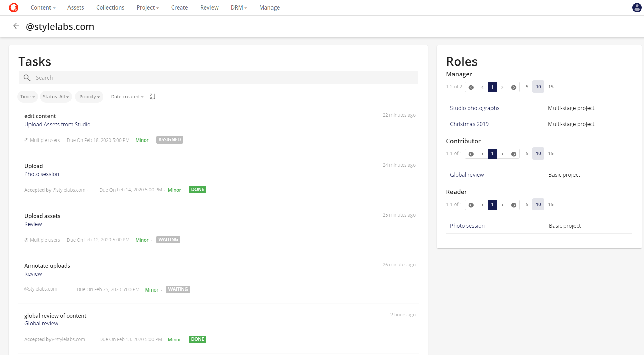Viewport: 644px width, 355px height.
Task: Jump to last page of Manager roles pagination
Action: pos(514,87)
